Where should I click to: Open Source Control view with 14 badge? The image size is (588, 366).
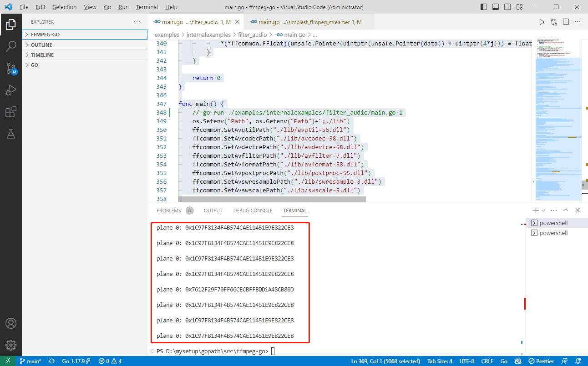coord(11,68)
